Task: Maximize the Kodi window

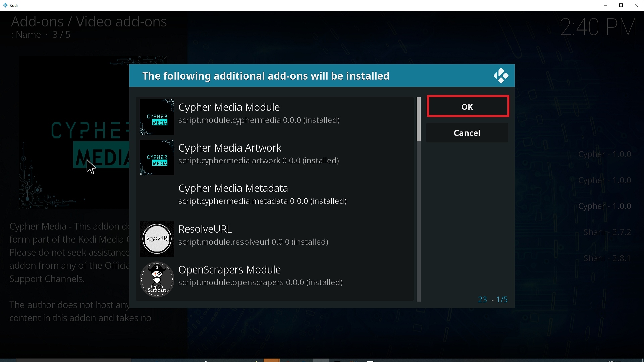Action: [x=621, y=5]
